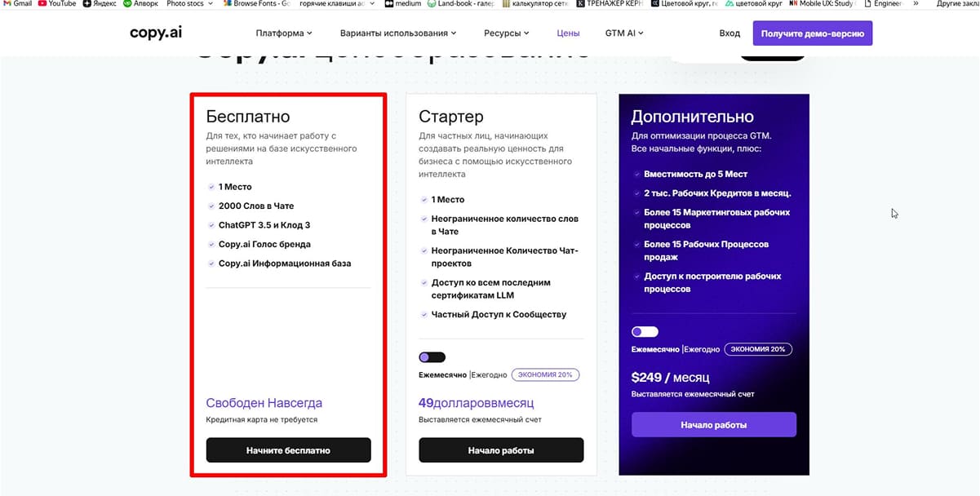Expand the Варианты использования menu
The image size is (980, 496).
[398, 33]
